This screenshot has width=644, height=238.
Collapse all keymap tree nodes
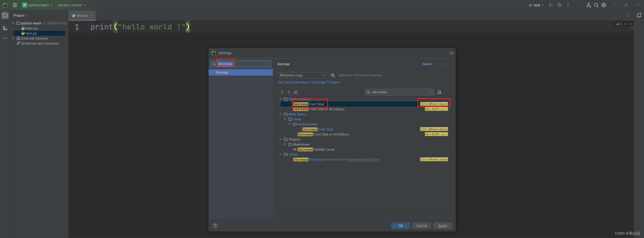click(289, 92)
